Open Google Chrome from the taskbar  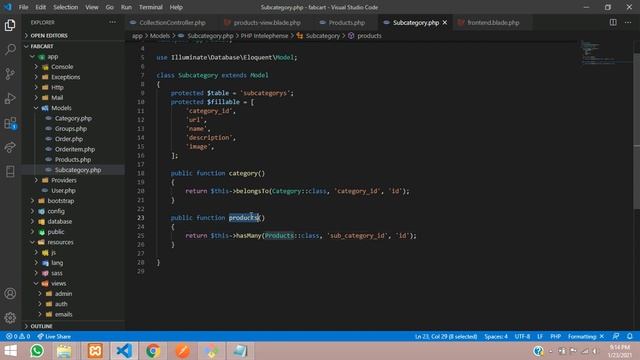[x=153, y=351]
